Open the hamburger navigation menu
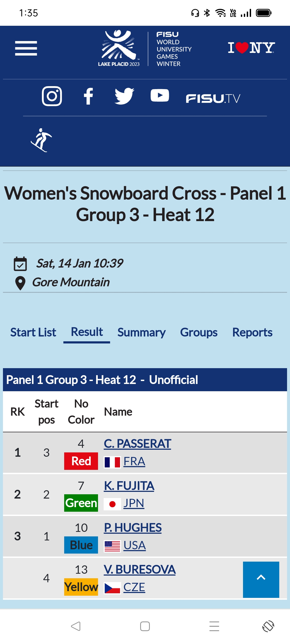 pyautogui.click(x=26, y=48)
